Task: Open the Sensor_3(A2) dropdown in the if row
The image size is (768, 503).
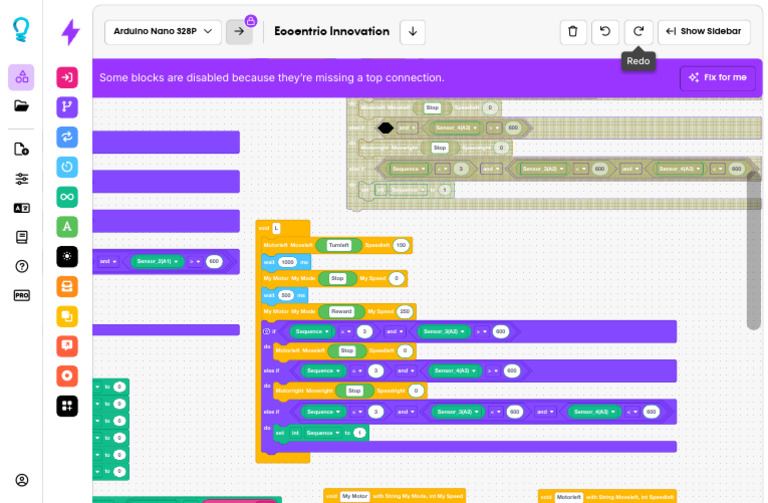Action: 443,332
